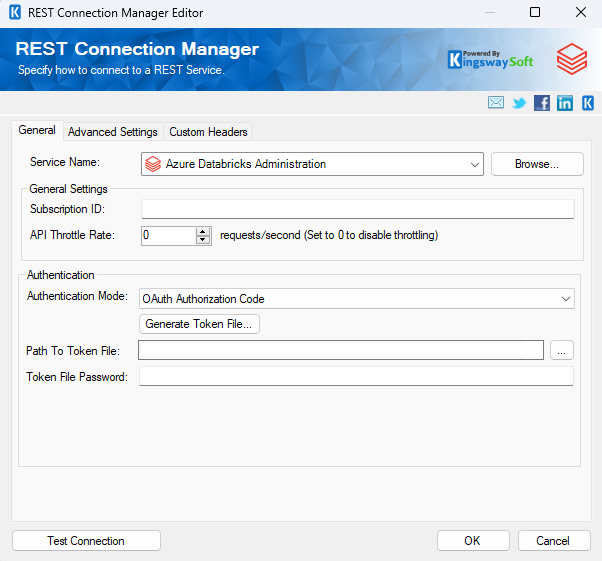Image resolution: width=602 pixels, height=561 pixels.
Task: Click the ellipsis button for token file path
Action: pyautogui.click(x=562, y=350)
